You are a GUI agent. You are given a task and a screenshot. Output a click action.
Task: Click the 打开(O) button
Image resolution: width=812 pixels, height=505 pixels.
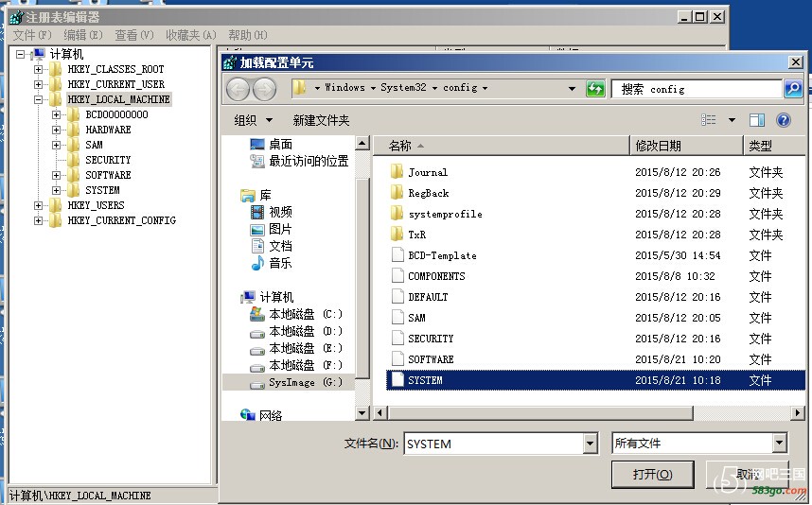(x=652, y=475)
